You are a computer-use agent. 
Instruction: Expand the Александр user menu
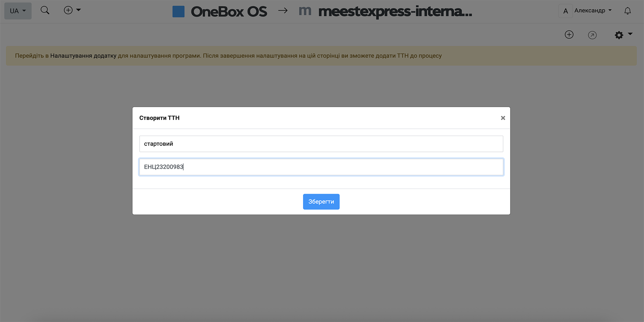click(593, 11)
